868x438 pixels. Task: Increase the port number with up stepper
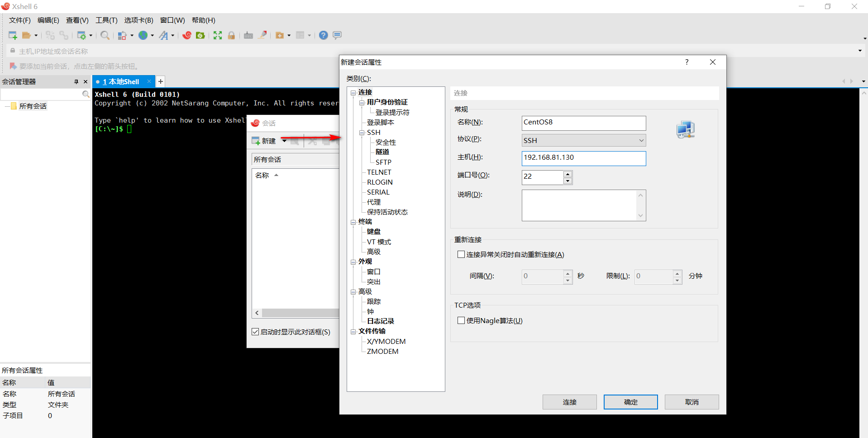point(568,174)
